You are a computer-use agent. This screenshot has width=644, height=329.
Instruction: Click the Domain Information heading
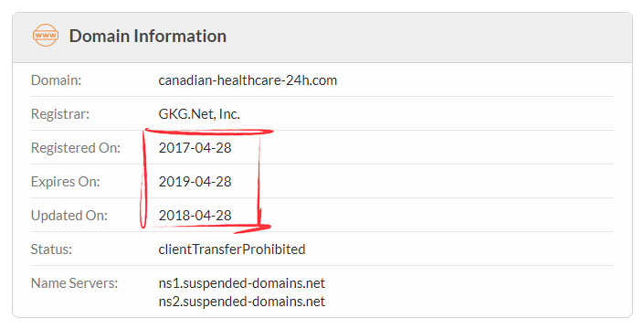point(147,36)
